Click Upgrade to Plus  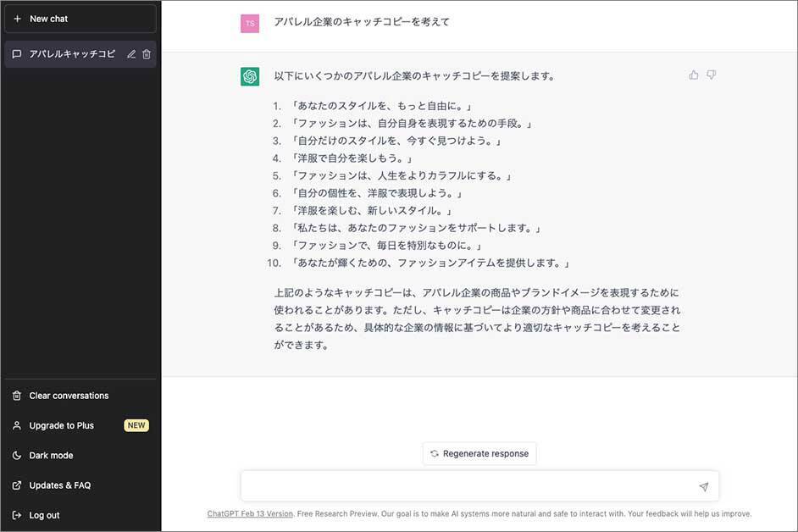(61, 425)
